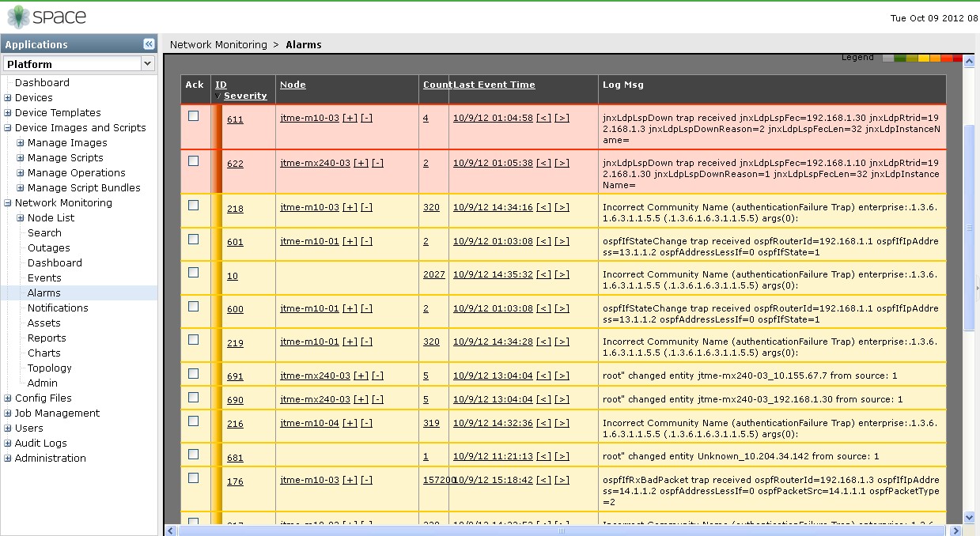Open Events in the Network Monitoring menu
This screenshot has width=980, height=536.
44,278
